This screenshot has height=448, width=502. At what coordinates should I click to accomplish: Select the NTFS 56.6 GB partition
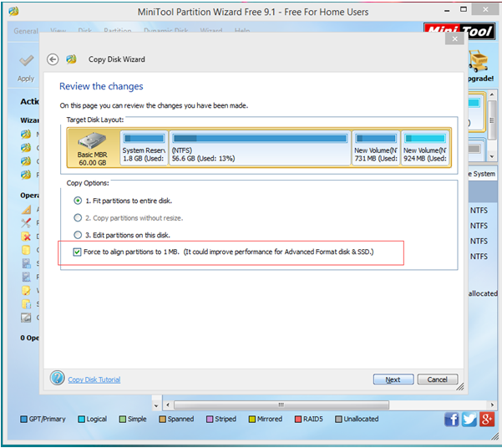tap(260, 148)
